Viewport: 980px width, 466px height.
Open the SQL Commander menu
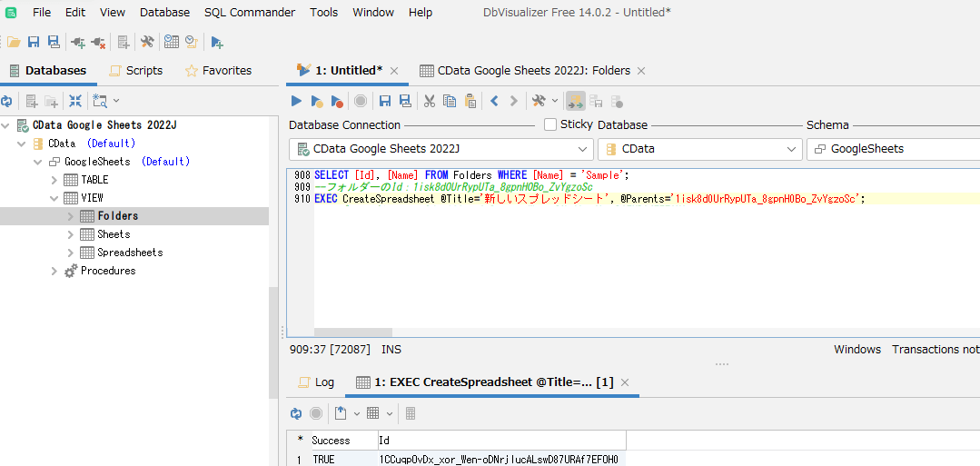pos(250,12)
